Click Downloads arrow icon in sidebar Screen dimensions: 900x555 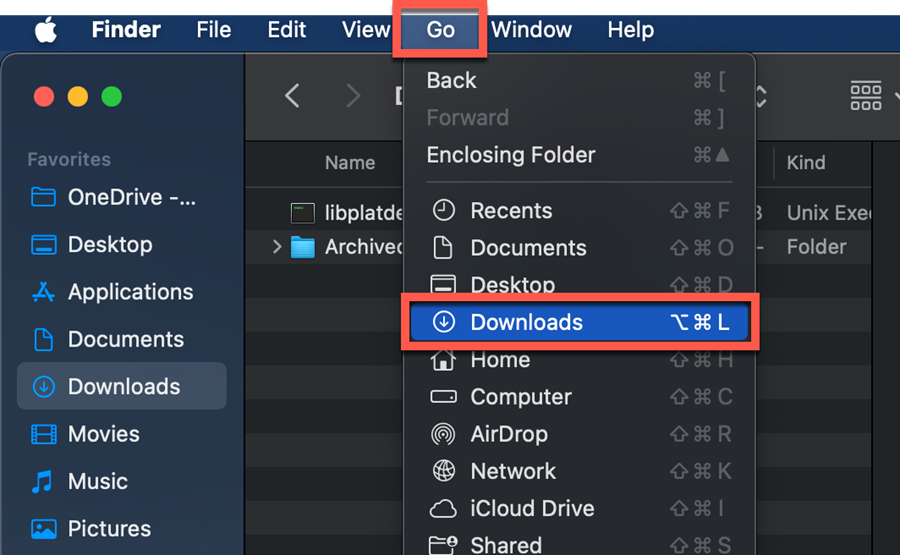44,387
